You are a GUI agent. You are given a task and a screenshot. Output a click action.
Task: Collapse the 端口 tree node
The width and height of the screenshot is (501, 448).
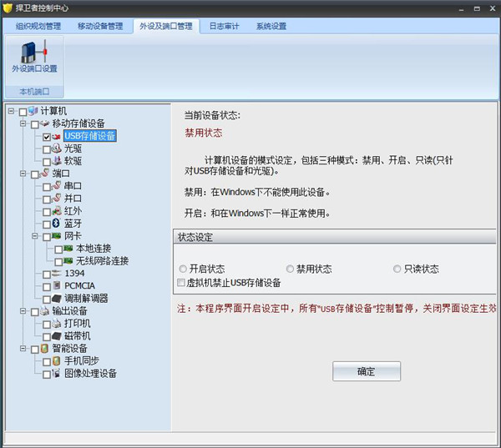(23, 174)
